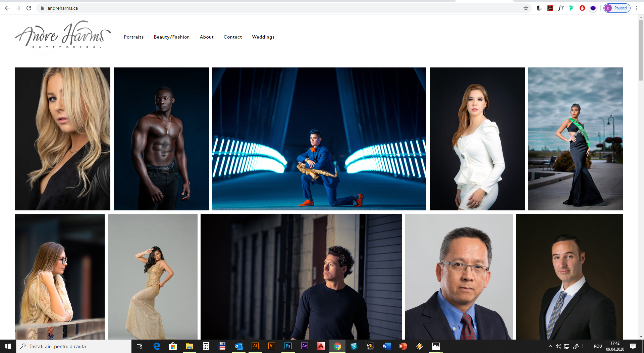Open the AdBlock red hand extension
Image resolution: width=644 pixels, height=353 pixels.
click(x=582, y=8)
